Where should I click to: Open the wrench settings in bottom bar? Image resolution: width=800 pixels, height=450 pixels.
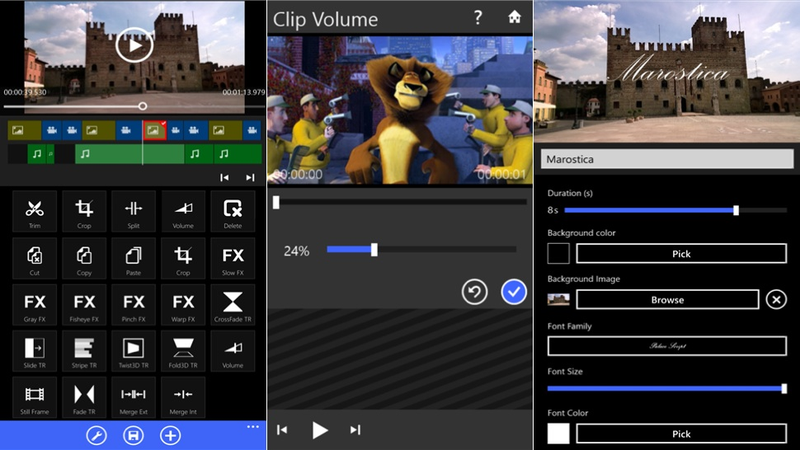click(96, 436)
